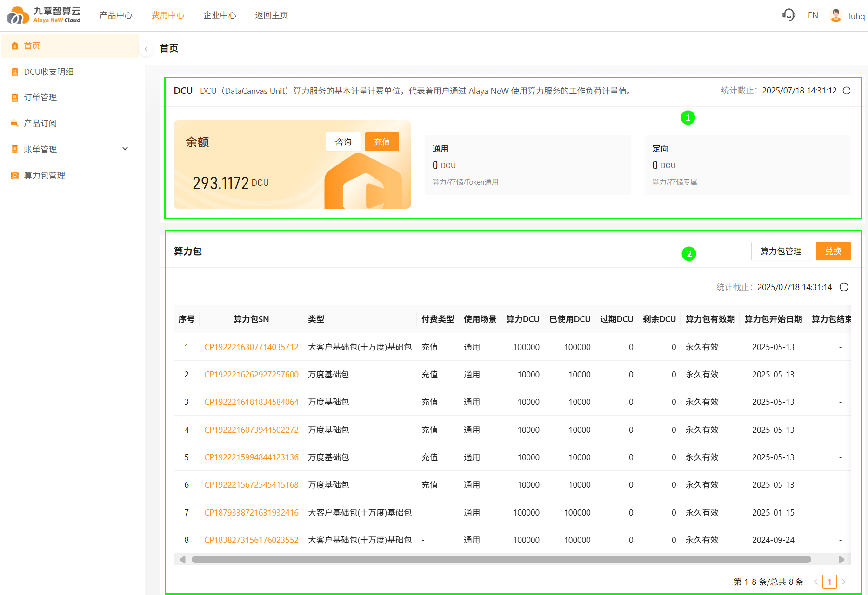Open package CP1922216262927257600
This screenshot has height=595, width=868.
tap(251, 375)
